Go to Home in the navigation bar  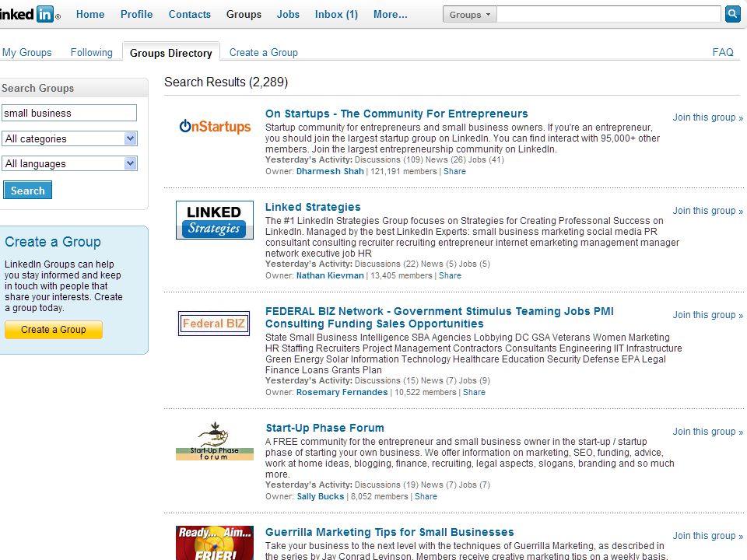tap(90, 14)
